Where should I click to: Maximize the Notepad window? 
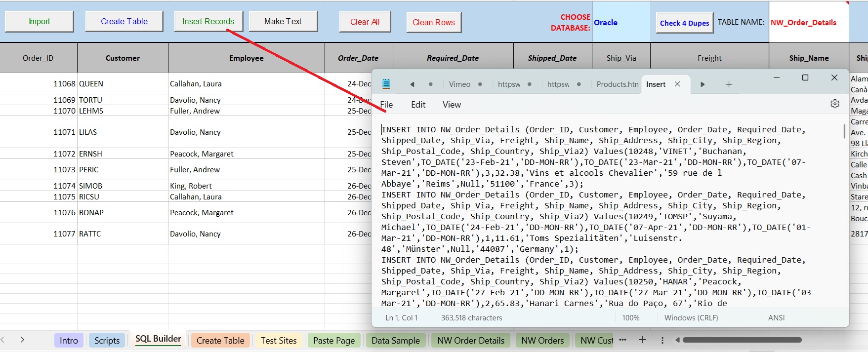pyautogui.click(x=805, y=78)
